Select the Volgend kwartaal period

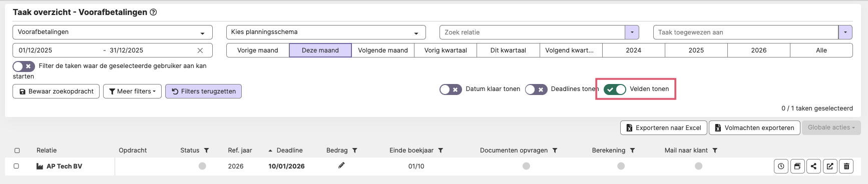point(571,50)
